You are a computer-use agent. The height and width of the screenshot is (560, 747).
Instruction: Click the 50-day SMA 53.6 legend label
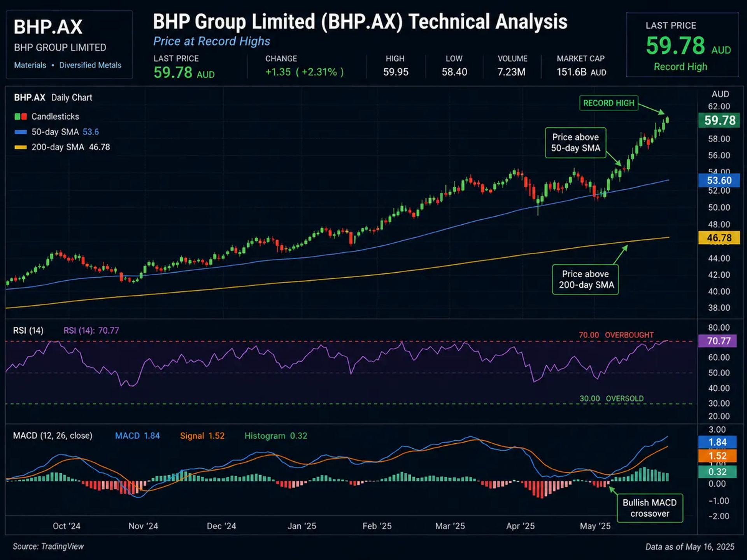coord(65,132)
